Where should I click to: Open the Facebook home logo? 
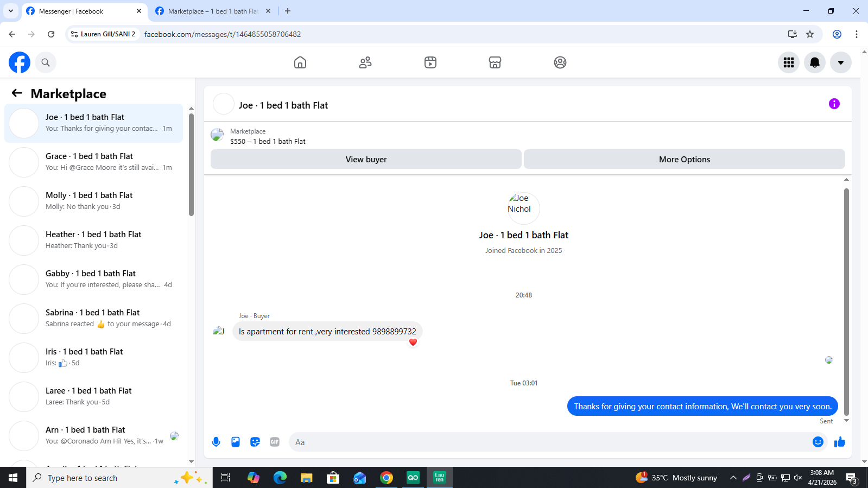pos(20,62)
